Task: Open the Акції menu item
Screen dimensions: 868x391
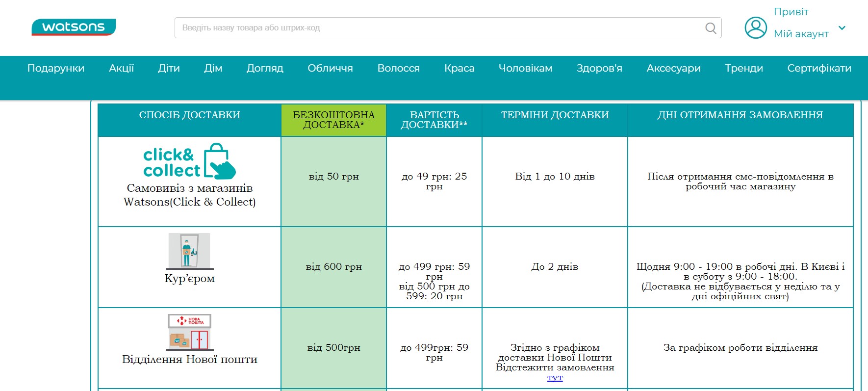Action: click(121, 68)
